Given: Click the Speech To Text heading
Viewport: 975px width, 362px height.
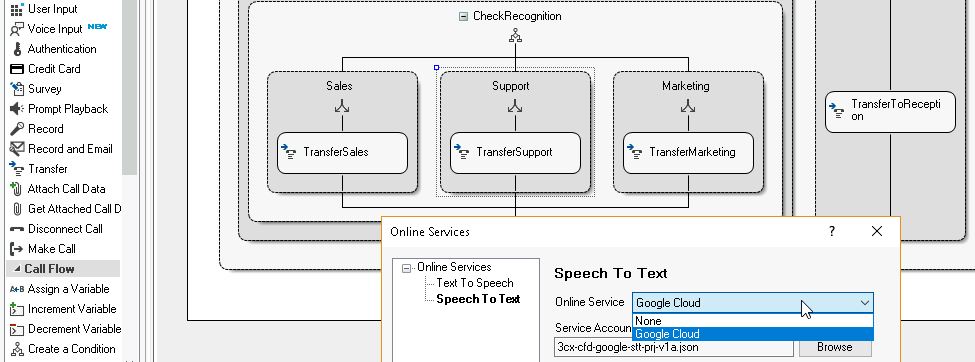Looking at the screenshot, I should (611, 273).
